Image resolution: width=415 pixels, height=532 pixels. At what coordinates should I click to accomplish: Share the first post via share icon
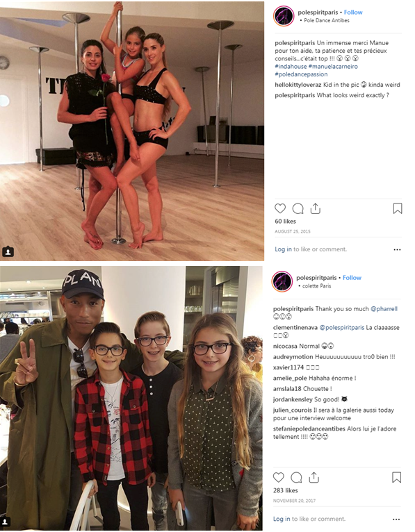[315, 208]
